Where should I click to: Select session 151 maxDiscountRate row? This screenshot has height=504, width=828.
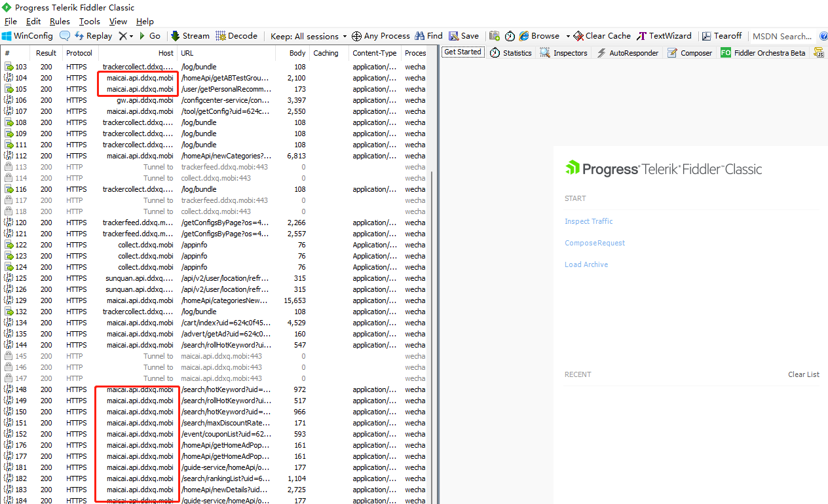[x=214, y=423]
